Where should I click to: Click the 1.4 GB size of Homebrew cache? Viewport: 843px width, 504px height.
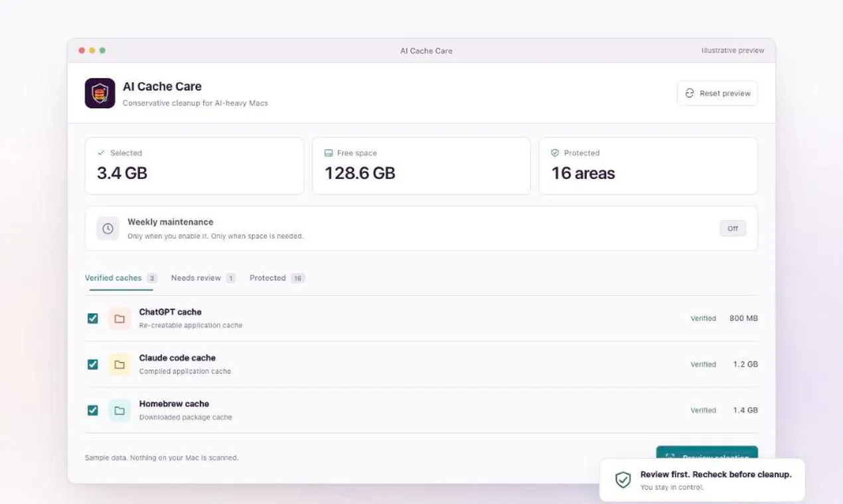(745, 410)
